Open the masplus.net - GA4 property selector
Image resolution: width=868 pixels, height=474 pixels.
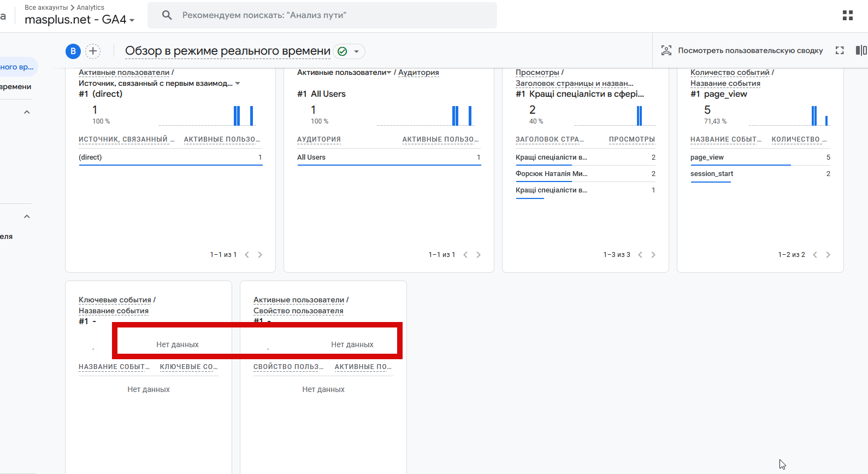(79, 20)
